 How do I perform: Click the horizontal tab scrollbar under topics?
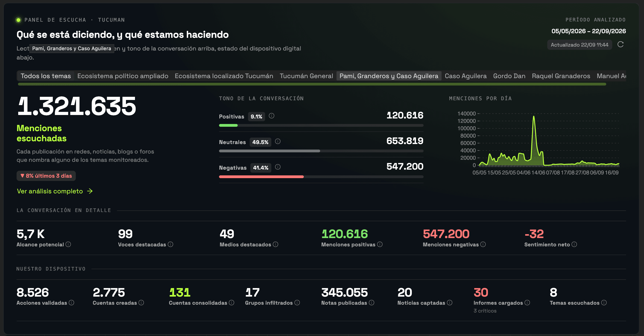(x=312, y=84)
